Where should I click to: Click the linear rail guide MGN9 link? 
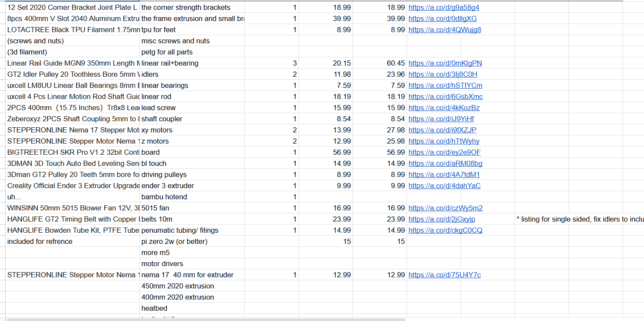(x=445, y=63)
